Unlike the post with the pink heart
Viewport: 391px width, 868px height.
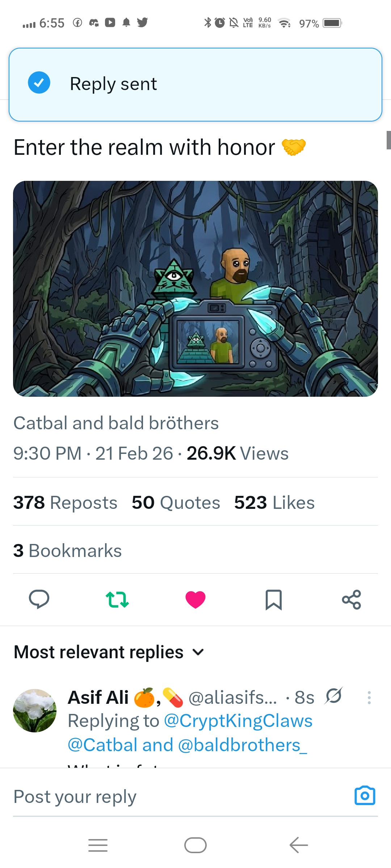point(195,600)
